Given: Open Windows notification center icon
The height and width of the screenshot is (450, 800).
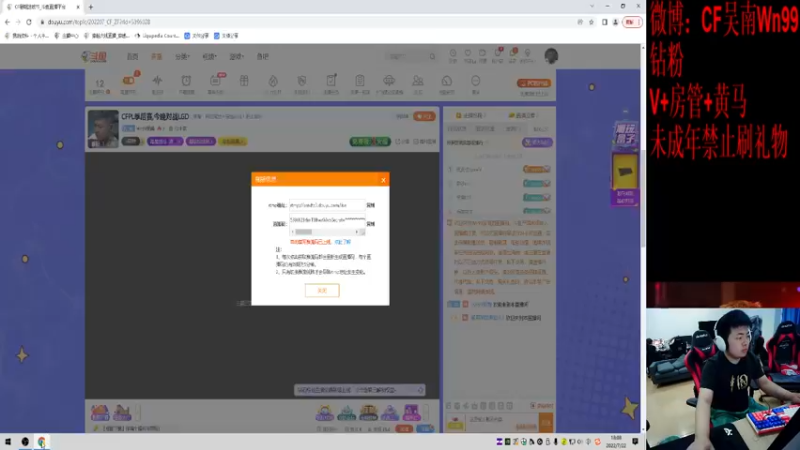Looking at the screenshot, I should tap(635, 442).
